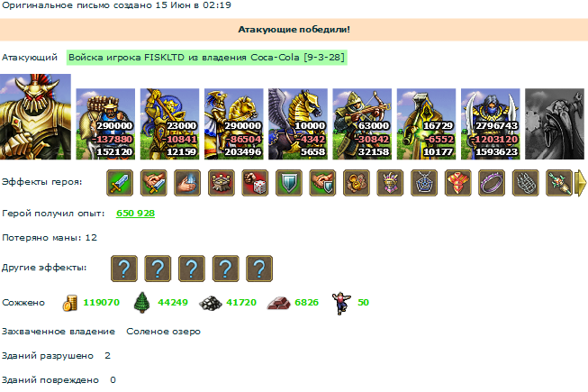Click the red gem armor artifact icon
Viewport: 588px width, 392px height.
click(457, 183)
